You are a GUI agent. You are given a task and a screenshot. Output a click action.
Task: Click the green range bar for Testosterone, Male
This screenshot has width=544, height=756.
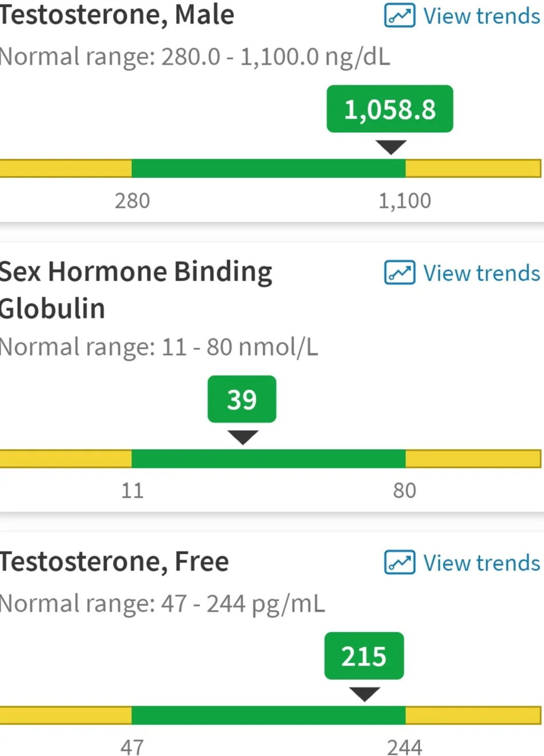(x=268, y=168)
